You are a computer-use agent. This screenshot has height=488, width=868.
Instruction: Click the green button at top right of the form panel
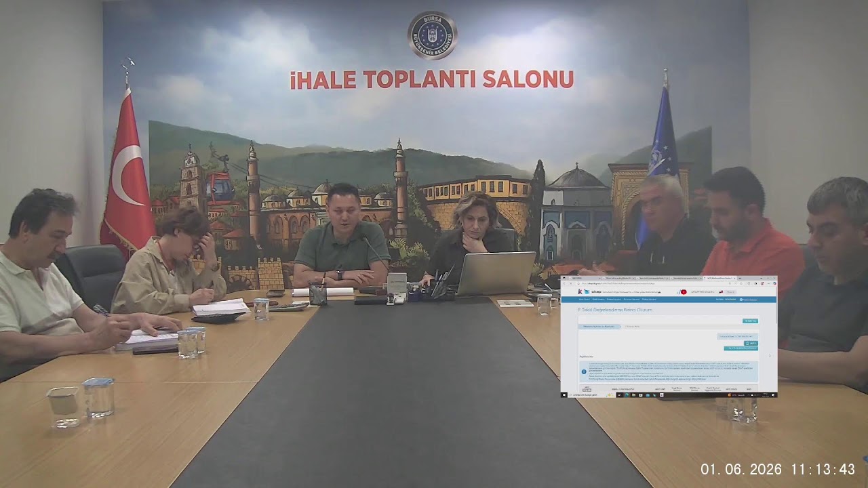point(750,321)
